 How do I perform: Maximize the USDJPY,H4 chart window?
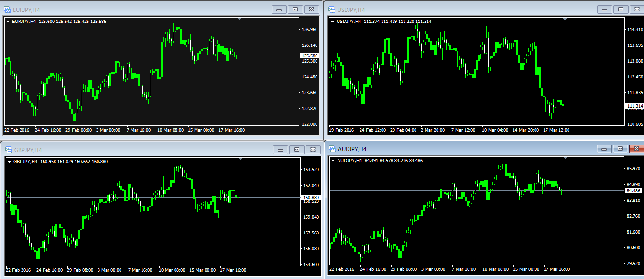[621, 10]
